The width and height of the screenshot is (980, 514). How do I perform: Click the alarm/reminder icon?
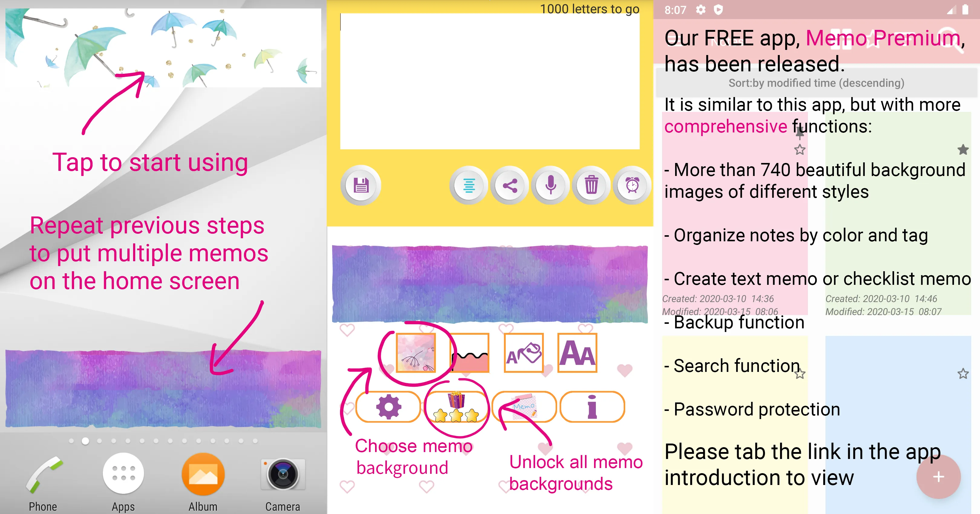click(x=632, y=185)
